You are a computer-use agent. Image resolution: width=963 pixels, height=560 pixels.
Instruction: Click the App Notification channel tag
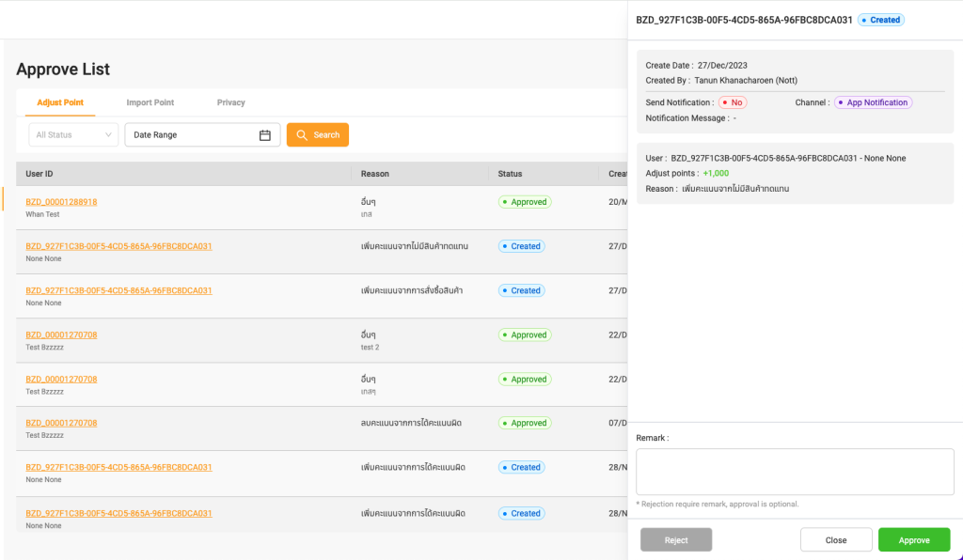click(873, 102)
